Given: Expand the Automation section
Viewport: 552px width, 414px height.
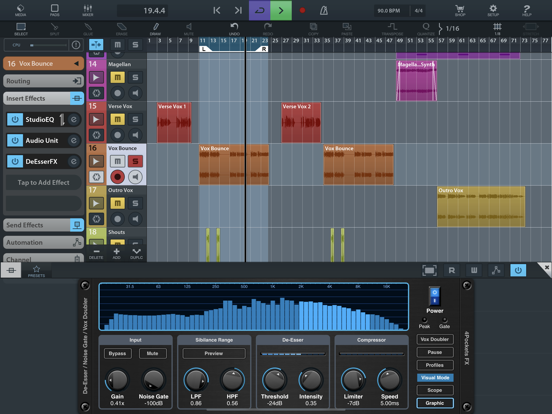Looking at the screenshot, I should [x=43, y=243].
